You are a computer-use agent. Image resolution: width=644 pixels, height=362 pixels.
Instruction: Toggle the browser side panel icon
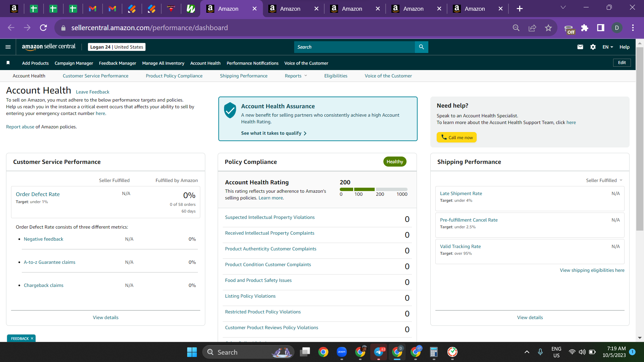pos(601,28)
